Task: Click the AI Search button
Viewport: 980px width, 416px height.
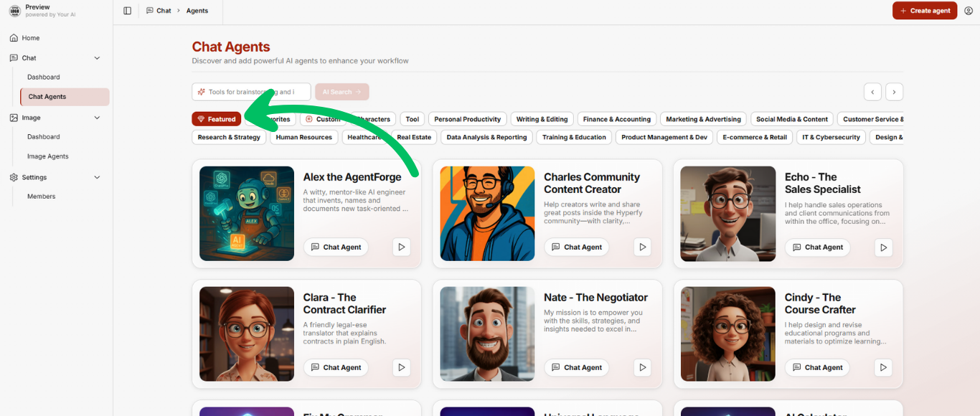Action: pyautogui.click(x=342, y=92)
